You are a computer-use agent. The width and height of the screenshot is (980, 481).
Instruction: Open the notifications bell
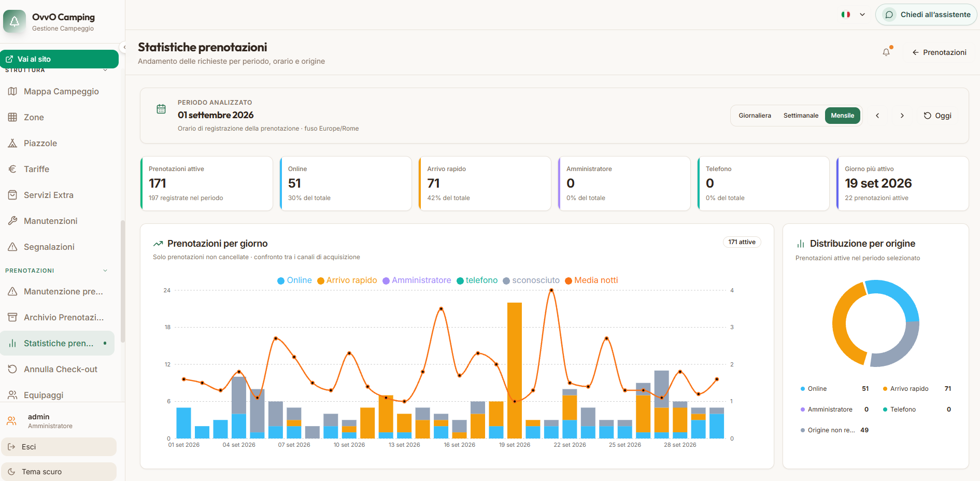886,52
